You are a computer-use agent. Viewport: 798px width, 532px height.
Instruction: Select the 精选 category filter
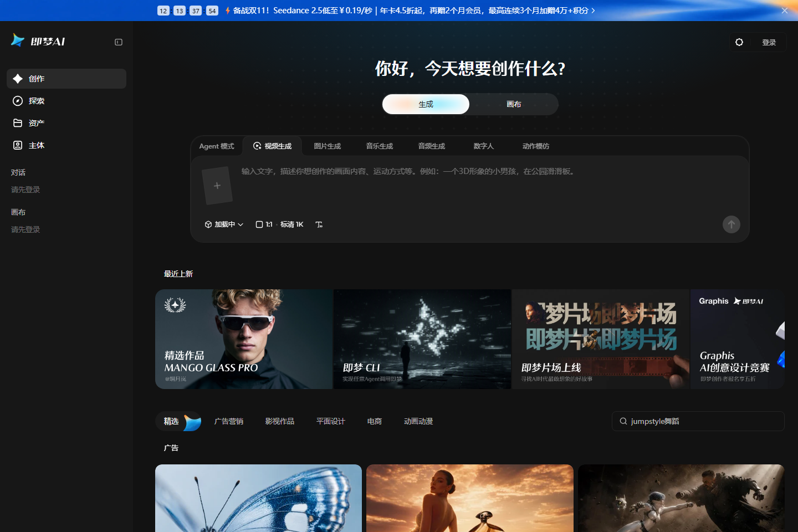click(x=178, y=422)
